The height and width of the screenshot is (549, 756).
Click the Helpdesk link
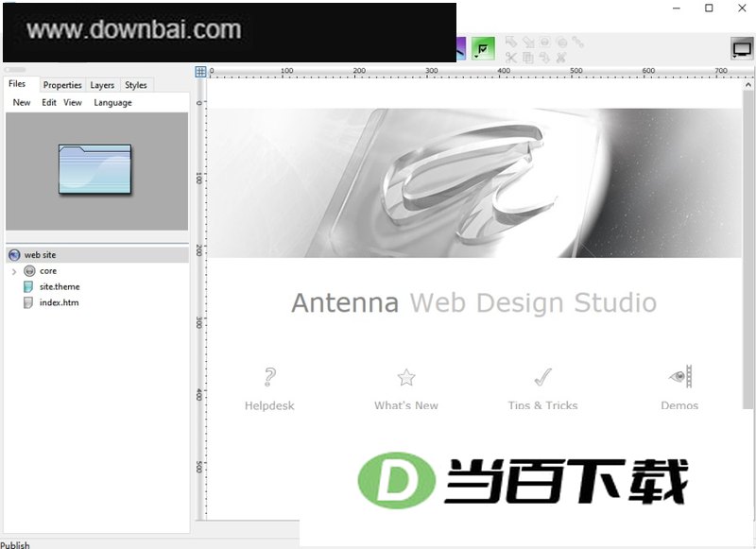pos(269,406)
